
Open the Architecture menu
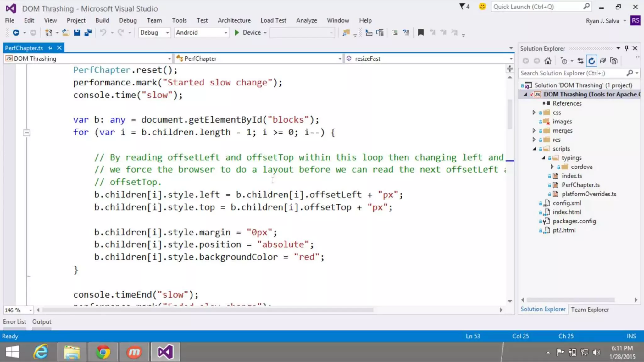pyautogui.click(x=234, y=20)
